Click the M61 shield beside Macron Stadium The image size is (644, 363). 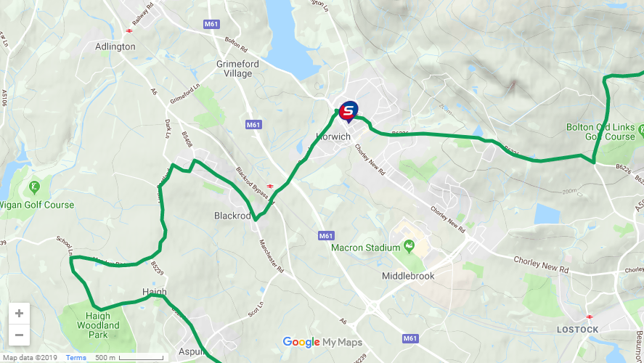coord(326,236)
